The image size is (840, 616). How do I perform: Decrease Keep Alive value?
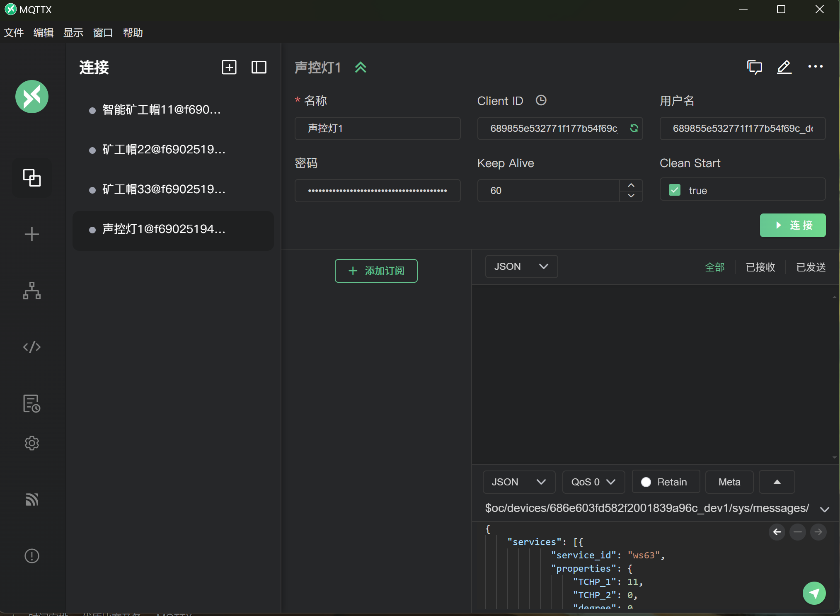tap(631, 196)
